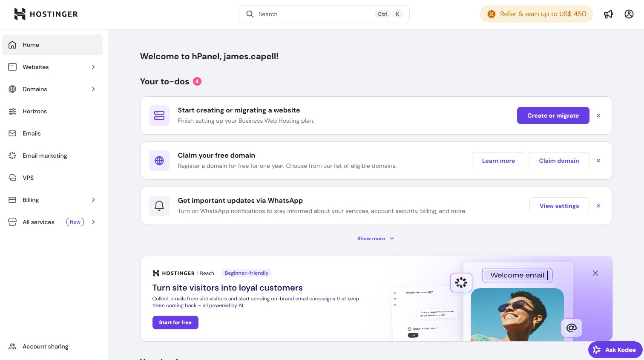The image size is (644, 360).
Task: Open Account sharing in the sidebar
Action: 52,346
